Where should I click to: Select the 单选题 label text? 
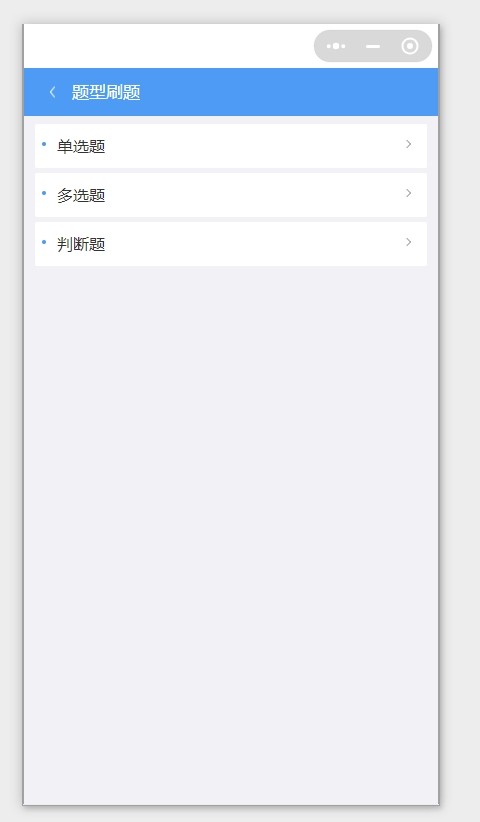pos(81,146)
